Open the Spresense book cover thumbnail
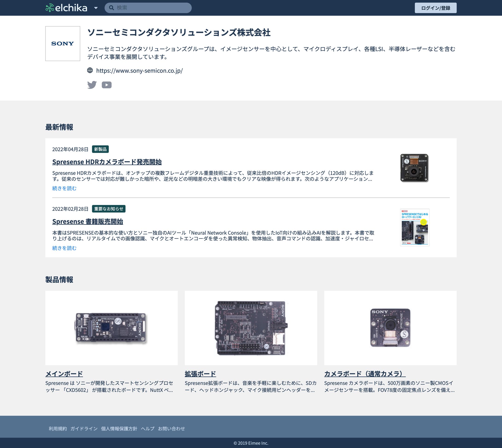Screen dimensions: 502x448 click(415, 227)
